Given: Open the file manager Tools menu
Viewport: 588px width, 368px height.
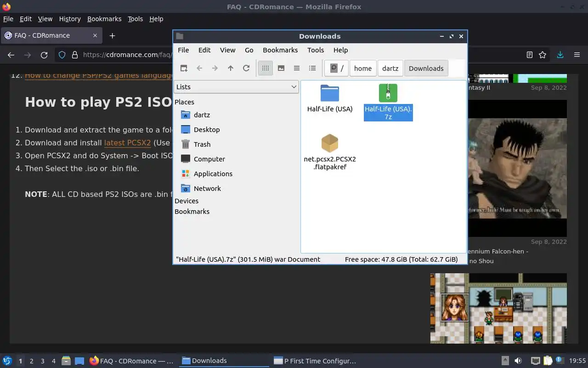Looking at the screenshot, I should [x=316, y=50].
